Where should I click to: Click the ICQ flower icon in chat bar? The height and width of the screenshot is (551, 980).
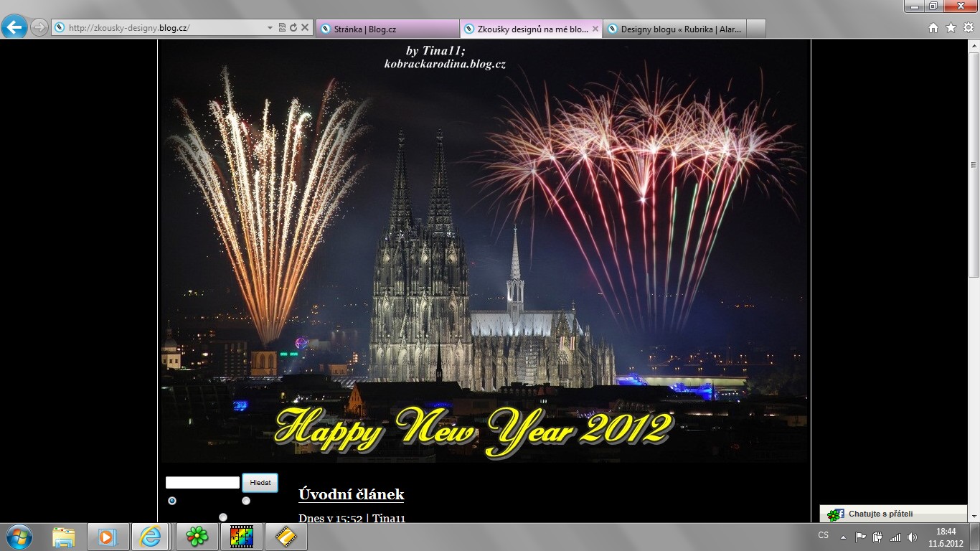tap(835, 514)
